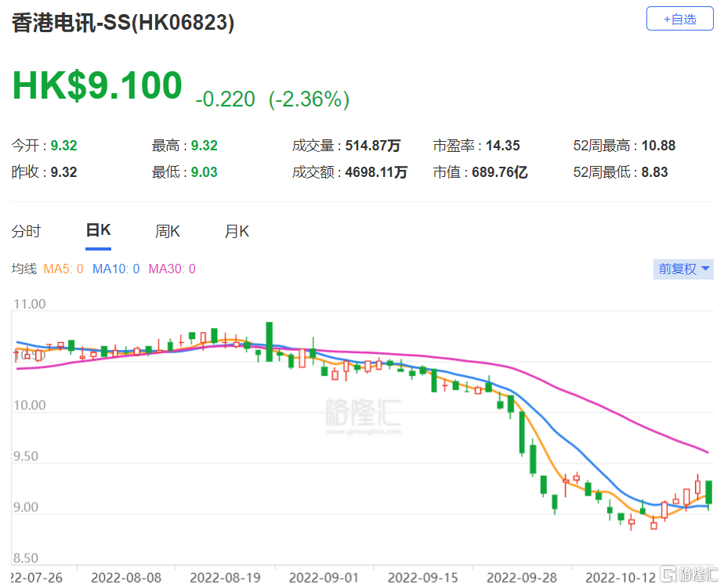Click the tallest green candlestick in late August
Image resolution: width=724 pixels, height=588 pixels.
pos(270,341)
